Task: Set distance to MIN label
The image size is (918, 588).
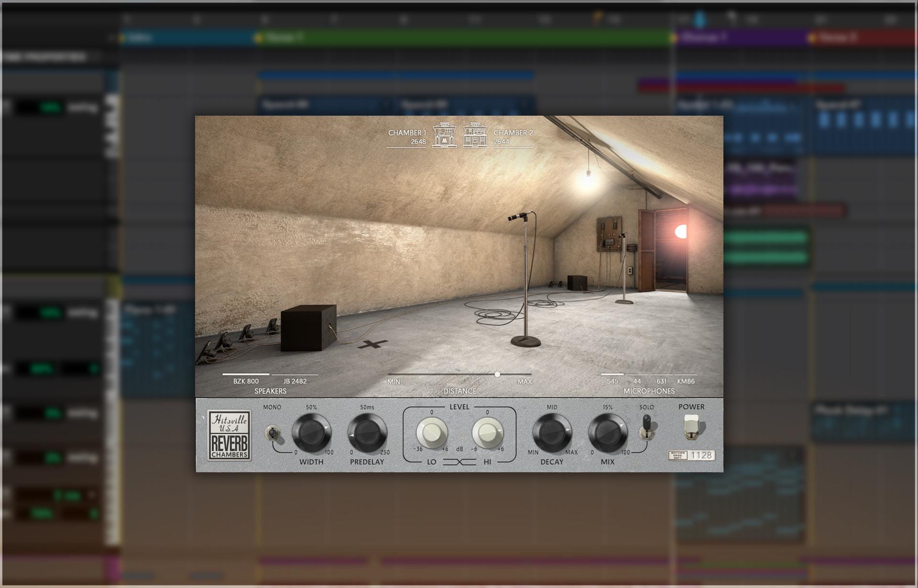Action: pyautogui.click(x=394, y=381)
